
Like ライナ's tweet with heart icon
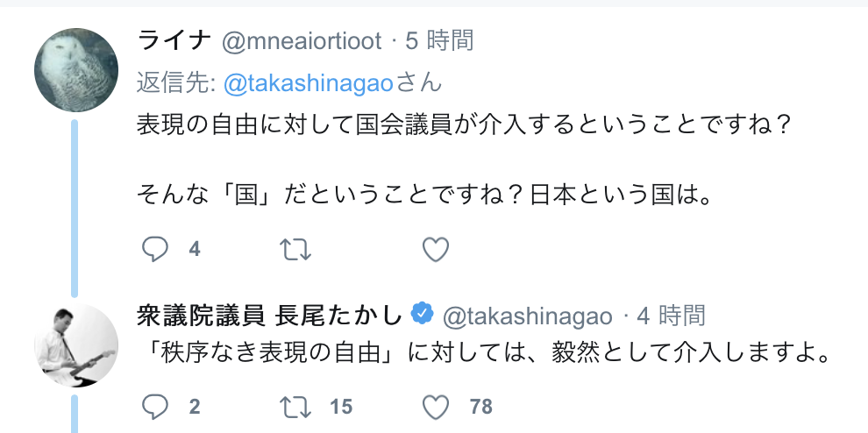click(436, 250)
